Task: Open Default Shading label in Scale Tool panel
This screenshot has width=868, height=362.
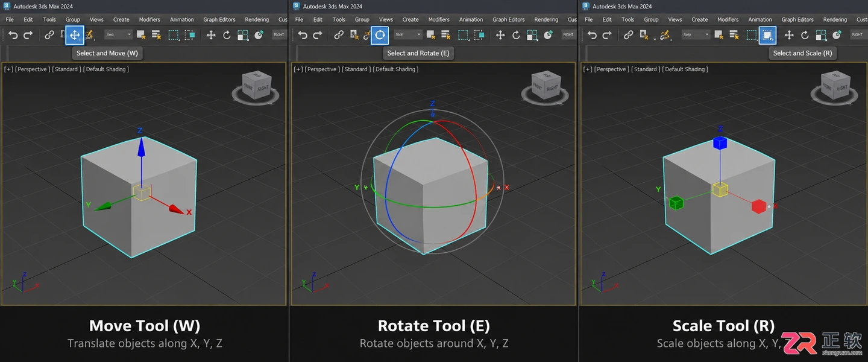Action: (685, 69)
